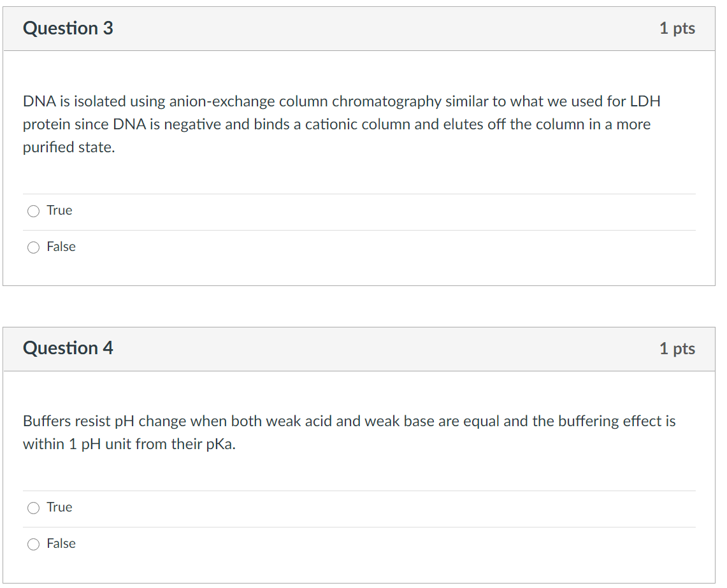Click the Question 4 header title
This screenshot has width=727, height=588.
pyautogui.click(x=68, y=348)
